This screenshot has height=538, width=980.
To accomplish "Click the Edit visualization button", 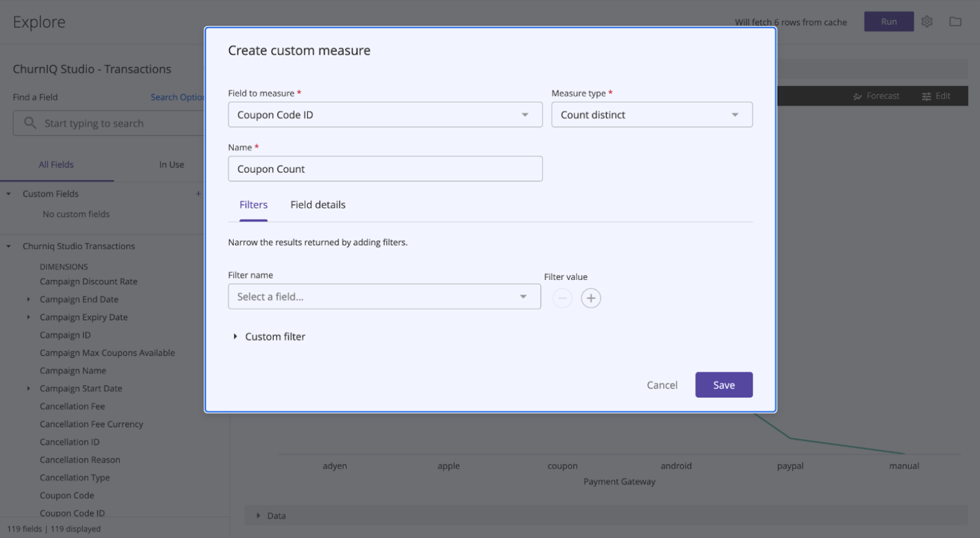I will coord(936,96).
